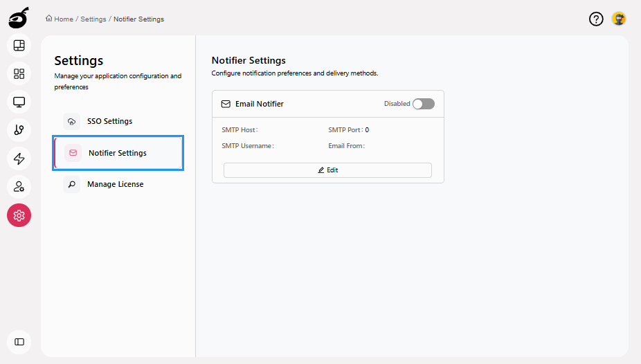
Task: Click the "Email Notifier" card title
Action: pyautogui.click(x=260, y=104)
